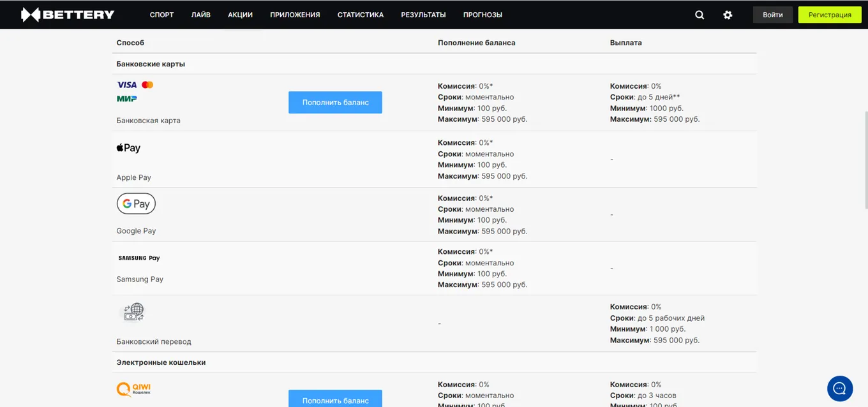
Task: Click the Visa card logo
Action: 127,85
